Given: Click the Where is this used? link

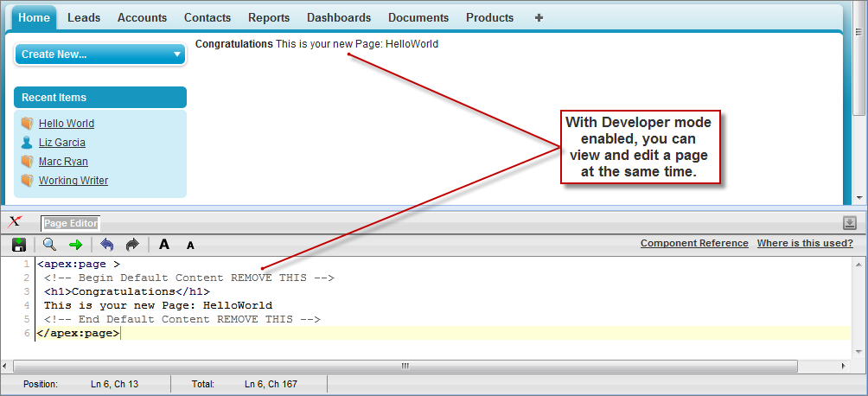Looking at the screenshot, I should (805, 243).
